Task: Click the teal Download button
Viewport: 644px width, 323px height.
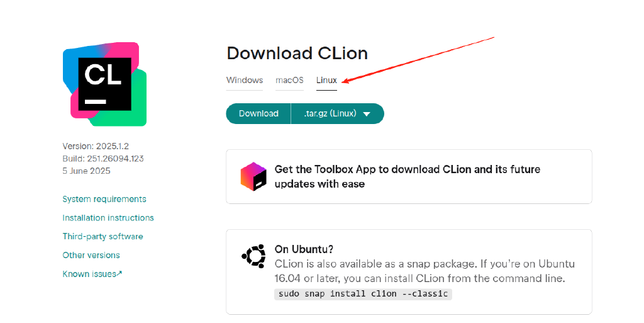Action: point(258,113)
